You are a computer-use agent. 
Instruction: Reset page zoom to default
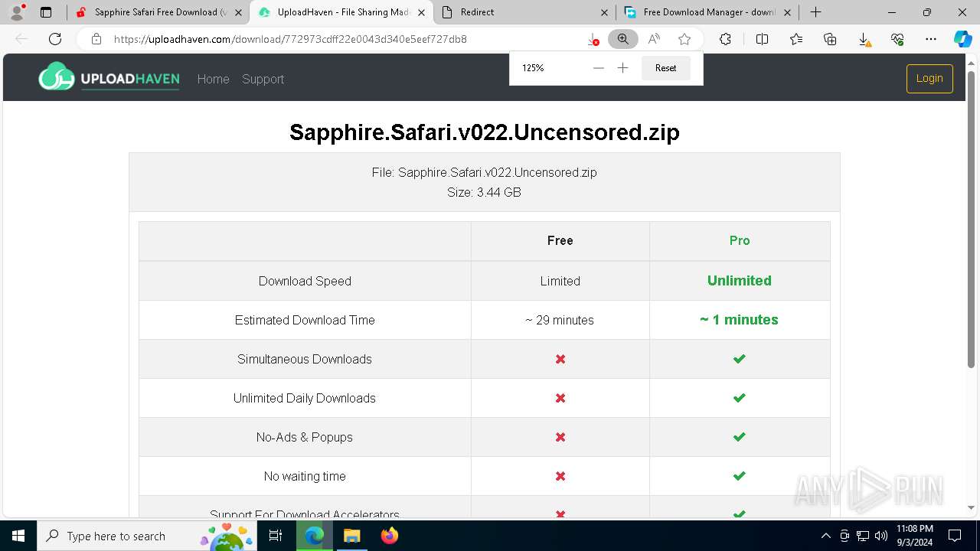coord(665,68)
